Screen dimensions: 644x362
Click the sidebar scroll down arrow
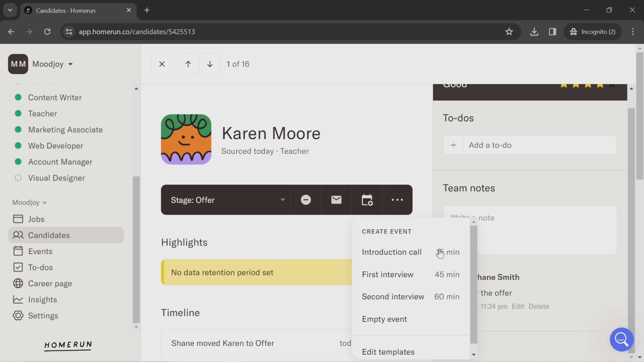tap(136, 327)
